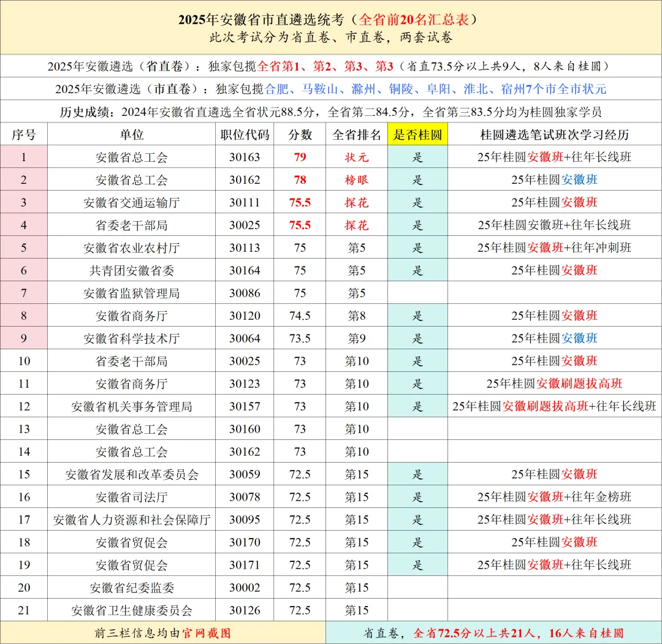
Task: Click the 序号 column header
Action: (24, 134)
